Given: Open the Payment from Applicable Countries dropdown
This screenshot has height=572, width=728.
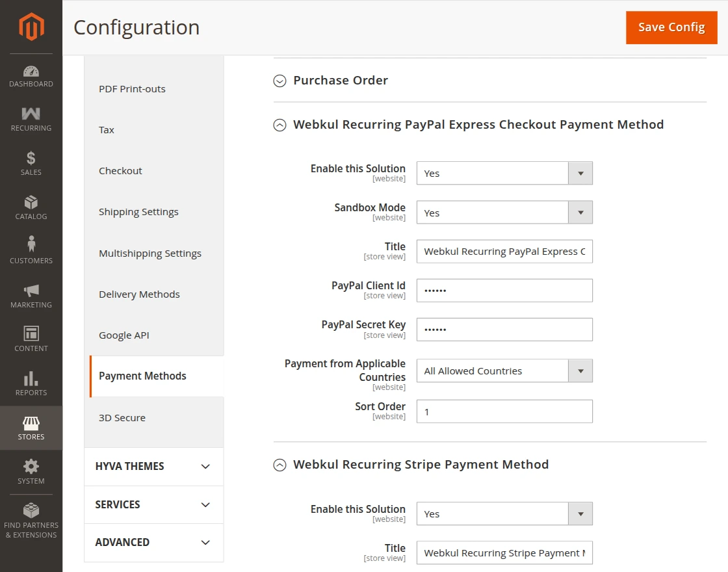Looking at the screenshot, I should click(579, 370).
